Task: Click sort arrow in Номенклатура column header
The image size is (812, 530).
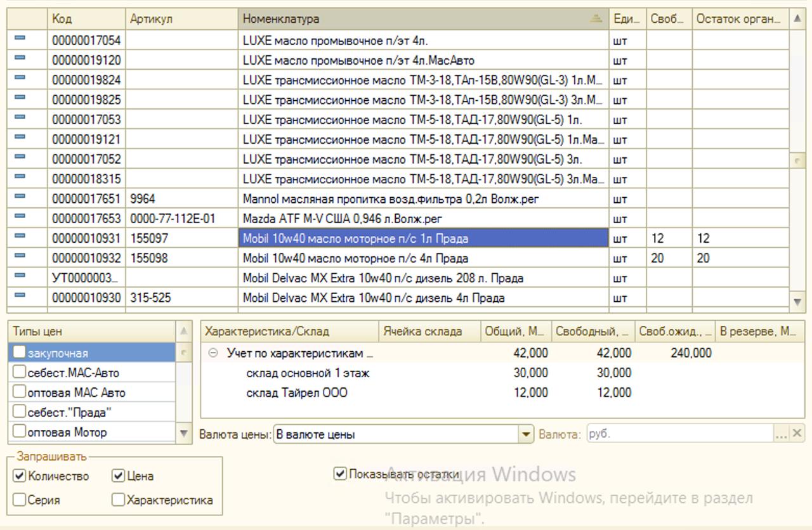Action: coord(595,19)
